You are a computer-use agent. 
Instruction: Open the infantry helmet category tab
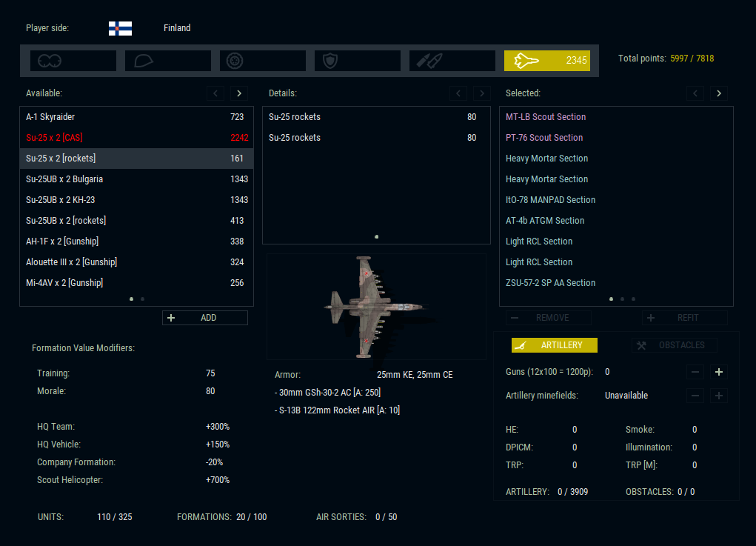168,61
